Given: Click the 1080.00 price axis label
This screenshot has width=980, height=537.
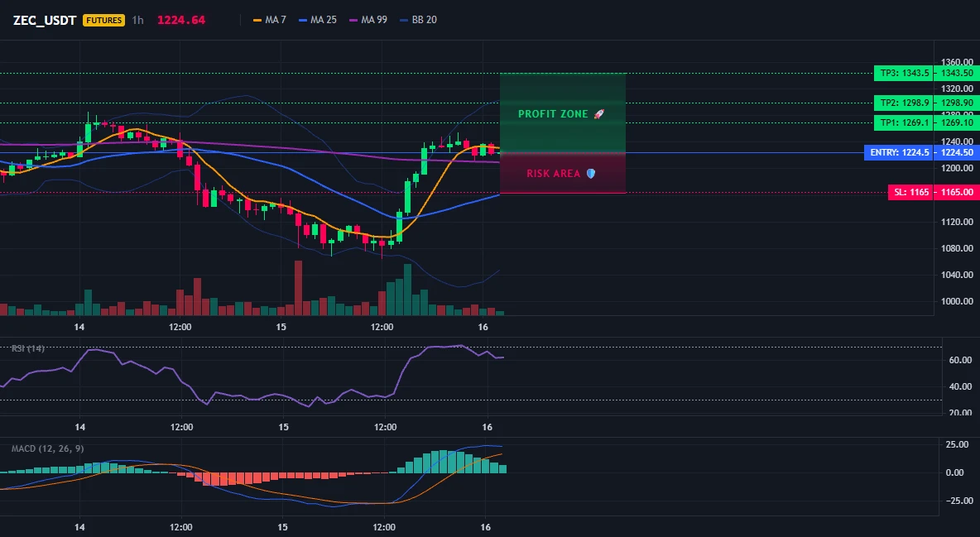Looking at the screenshot, I should (x=957, y=248).
